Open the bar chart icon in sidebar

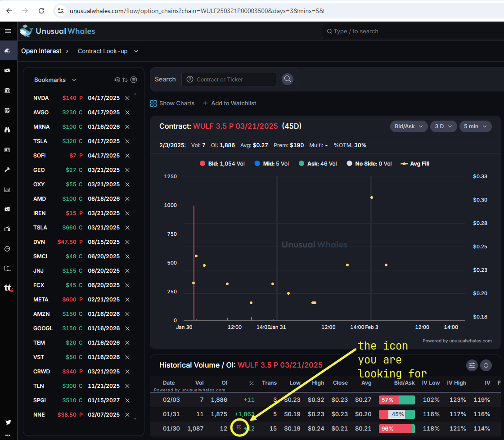[x=7, y=189]
